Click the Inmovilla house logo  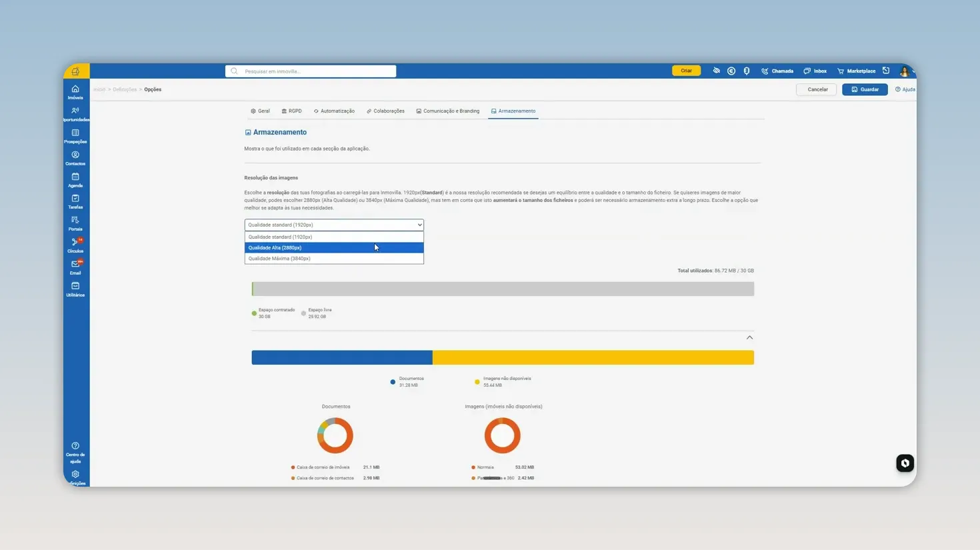tap(76, 71)
